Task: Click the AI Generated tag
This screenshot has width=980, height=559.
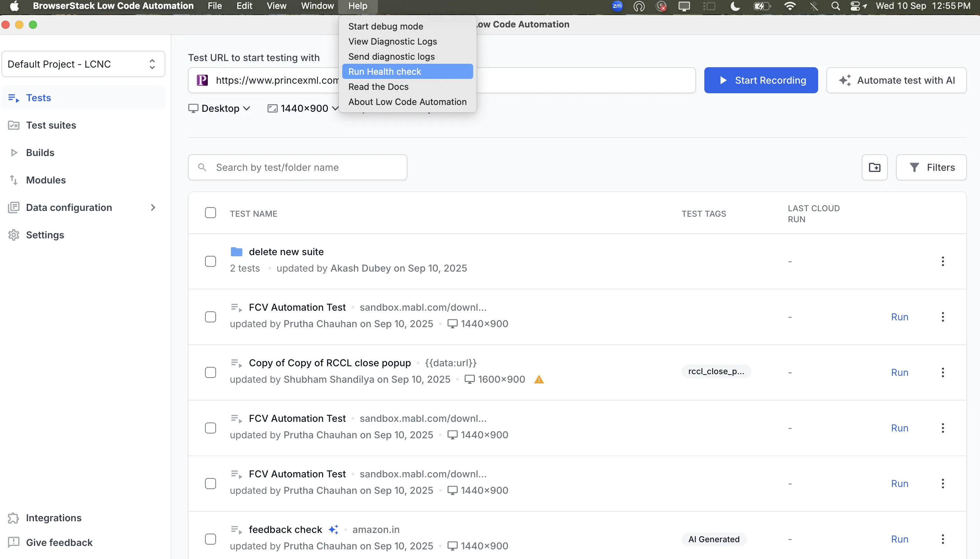Action: click(x=714, y=539)
